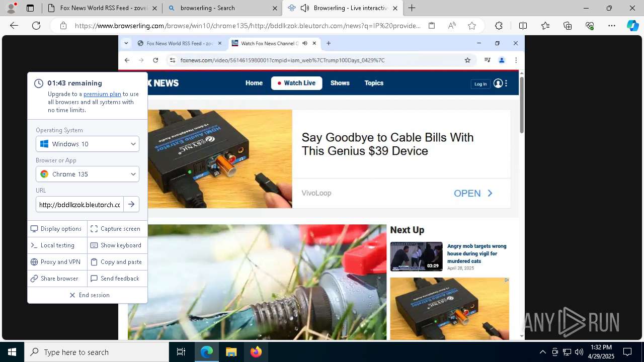Open Edge tab actions menu
Screen dimensions: 644x362
click(x=30, y=8)
